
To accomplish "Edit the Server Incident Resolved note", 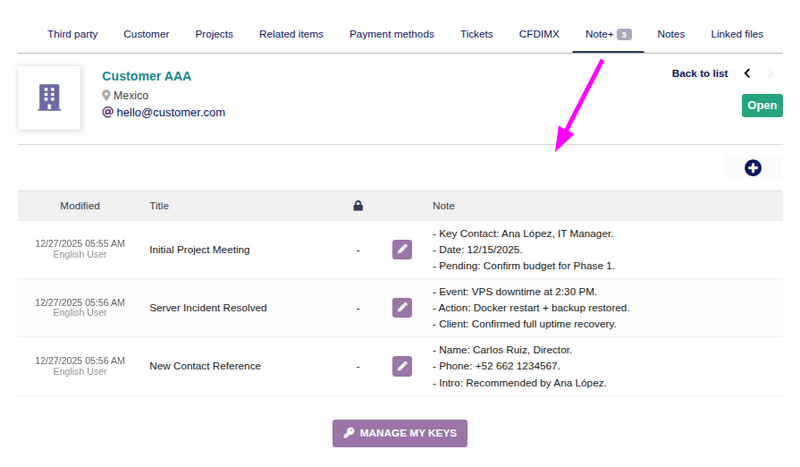I will coord(402,308).
